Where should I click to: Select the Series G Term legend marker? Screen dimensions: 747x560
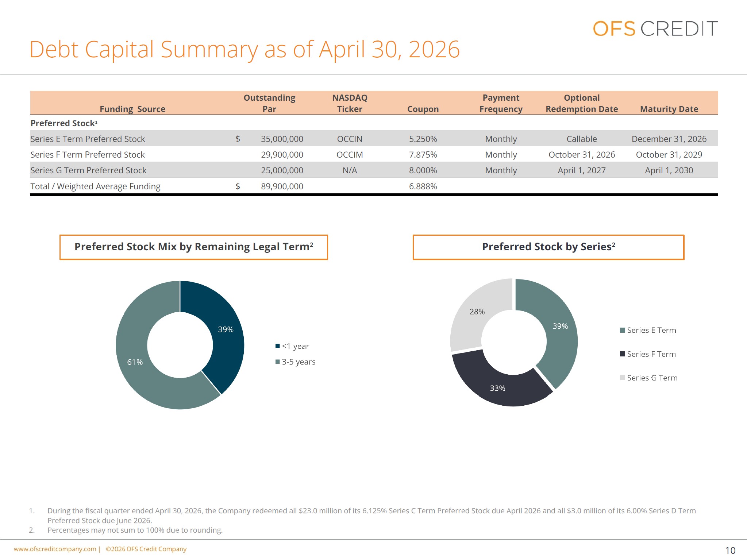pos(623,378)
